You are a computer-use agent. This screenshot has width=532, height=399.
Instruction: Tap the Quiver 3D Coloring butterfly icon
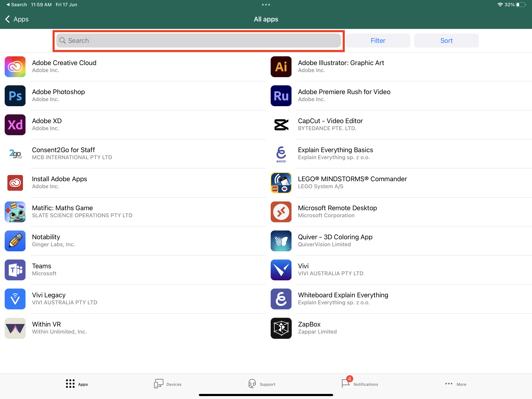[281, 241]
